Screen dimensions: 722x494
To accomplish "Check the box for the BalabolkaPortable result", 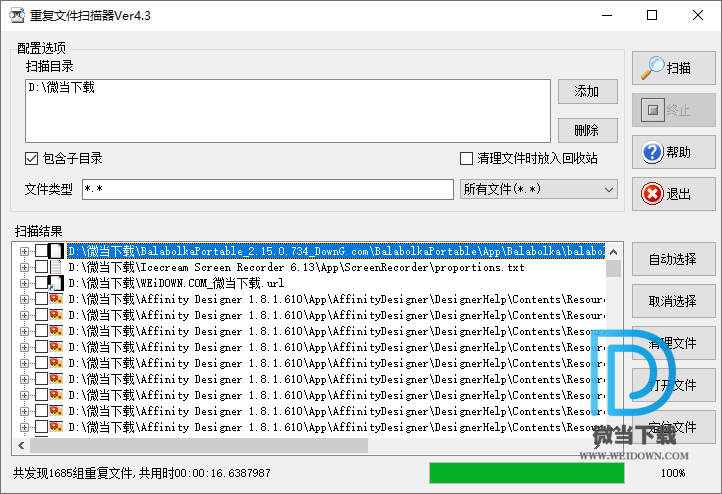I will (41, 251).
